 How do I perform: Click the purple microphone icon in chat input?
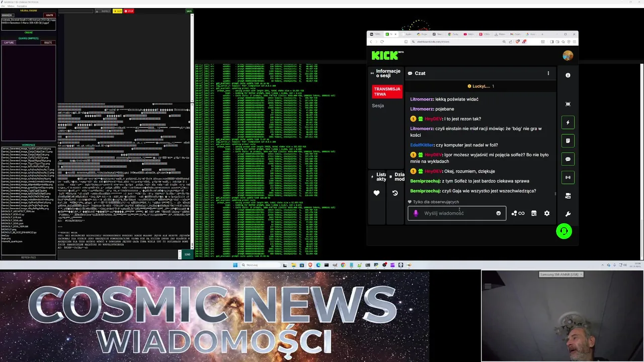(416, 213)
